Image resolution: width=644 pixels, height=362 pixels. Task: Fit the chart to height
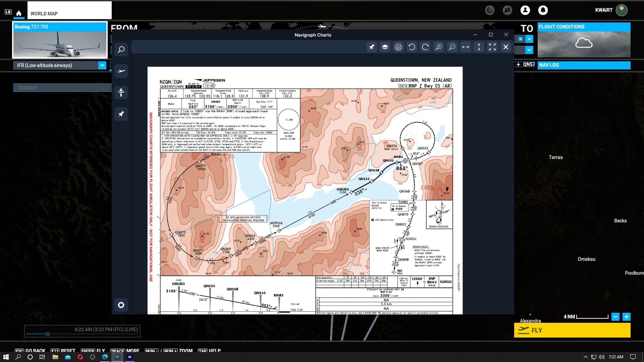(479, 47)
